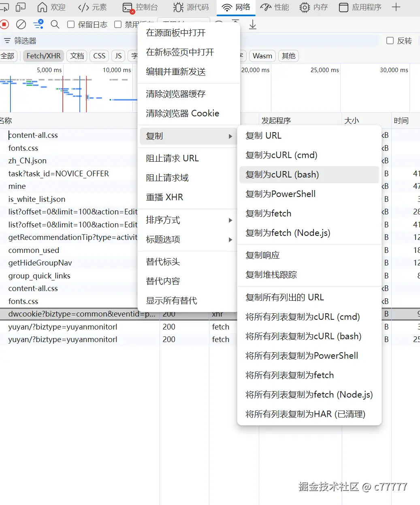Choose 阻止请求 URL
This screenshot has width=420, height=505.
tap(189, 158)
